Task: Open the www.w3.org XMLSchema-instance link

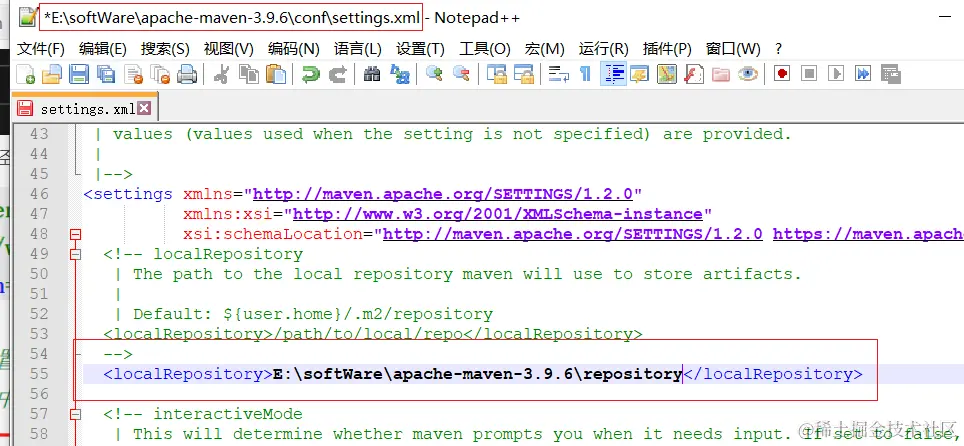Action: tap(497, 214)
